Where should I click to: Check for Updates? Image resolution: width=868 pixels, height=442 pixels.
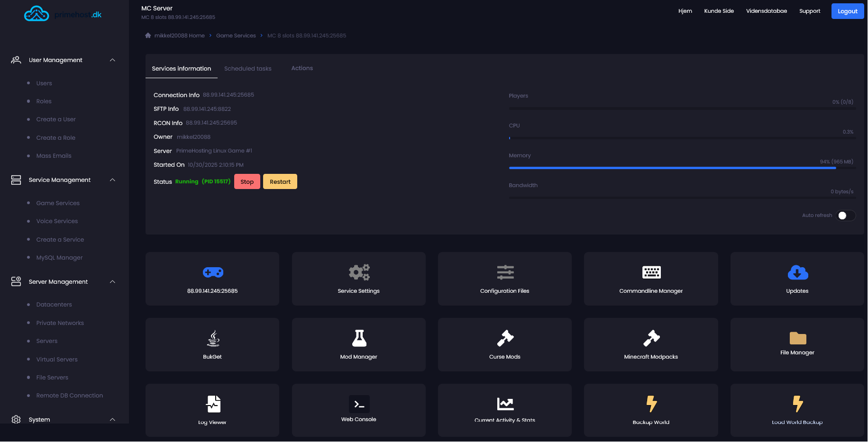click(x=797, y=279)
